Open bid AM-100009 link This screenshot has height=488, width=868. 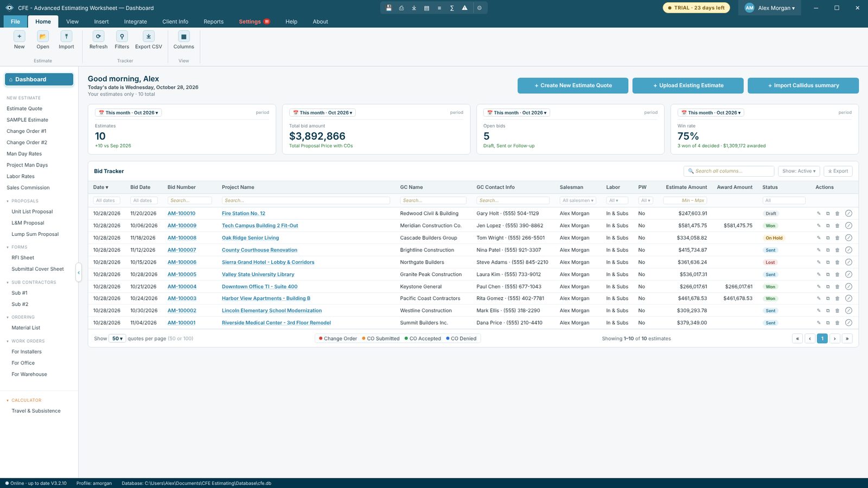(182, 226)
